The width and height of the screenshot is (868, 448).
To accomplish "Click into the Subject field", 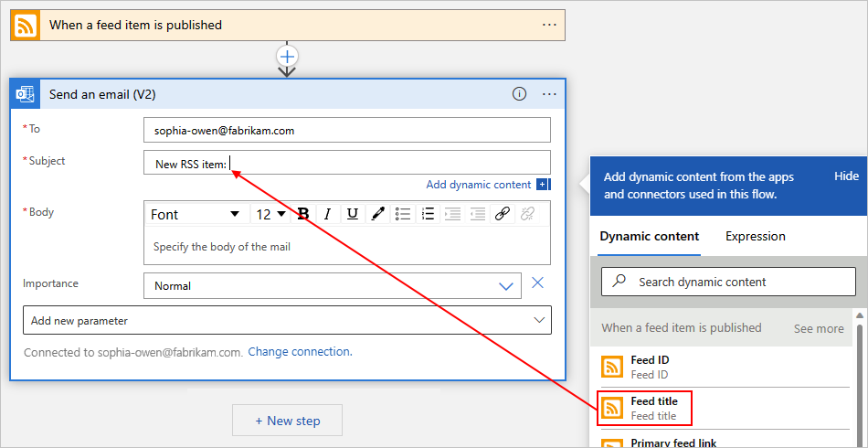I will point(347,162).
